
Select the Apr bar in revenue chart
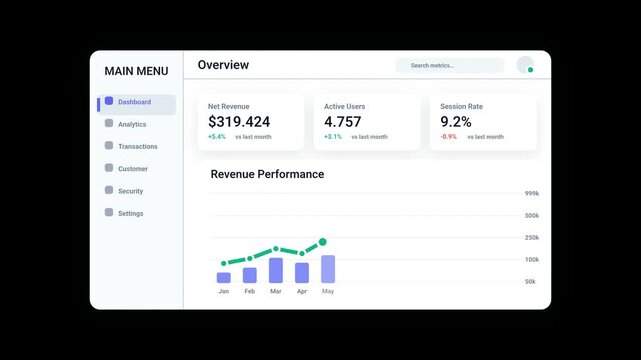pos(302,273)
